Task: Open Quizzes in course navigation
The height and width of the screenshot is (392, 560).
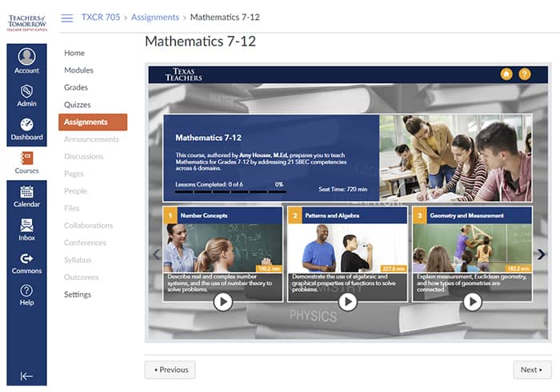Action: point(77,105)
